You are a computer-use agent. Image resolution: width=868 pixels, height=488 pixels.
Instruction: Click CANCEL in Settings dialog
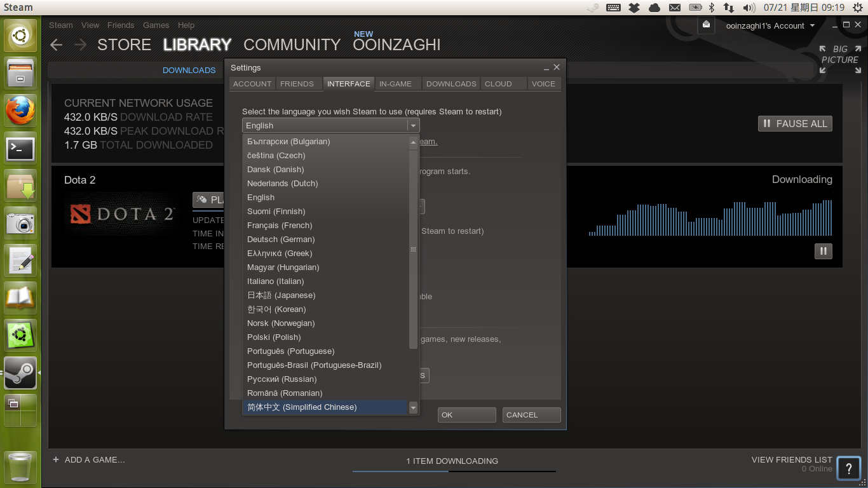click(x=532, y=415)
